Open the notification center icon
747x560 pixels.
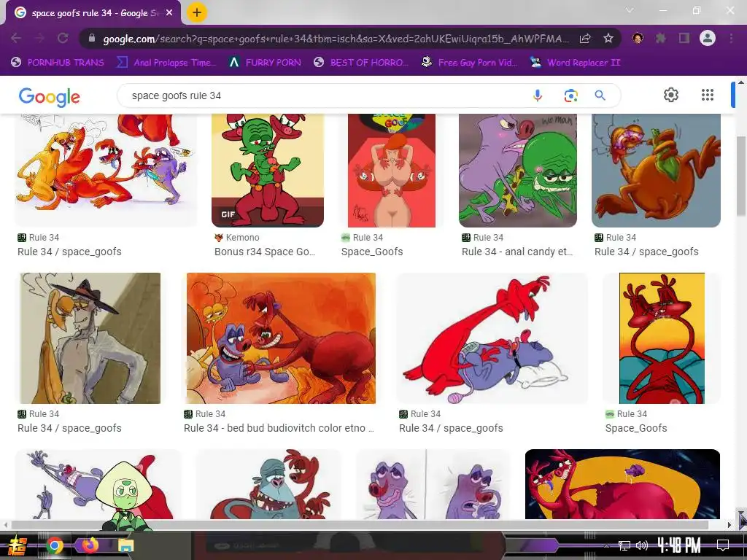point(723,545)
